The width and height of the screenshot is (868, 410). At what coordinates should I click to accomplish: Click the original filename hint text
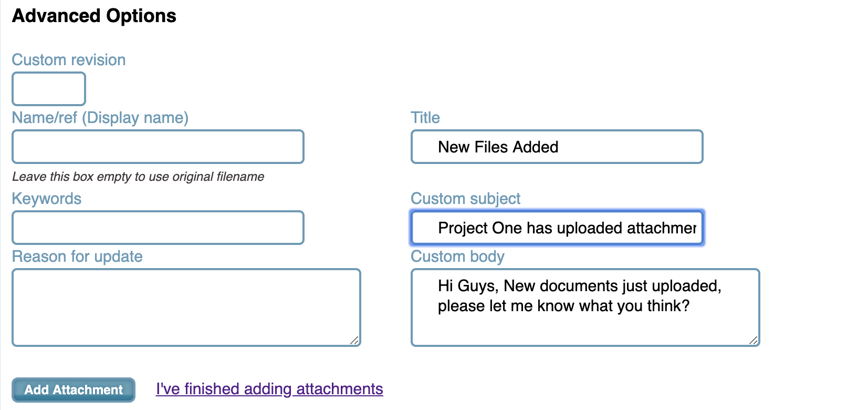click(x=138, y=177)
